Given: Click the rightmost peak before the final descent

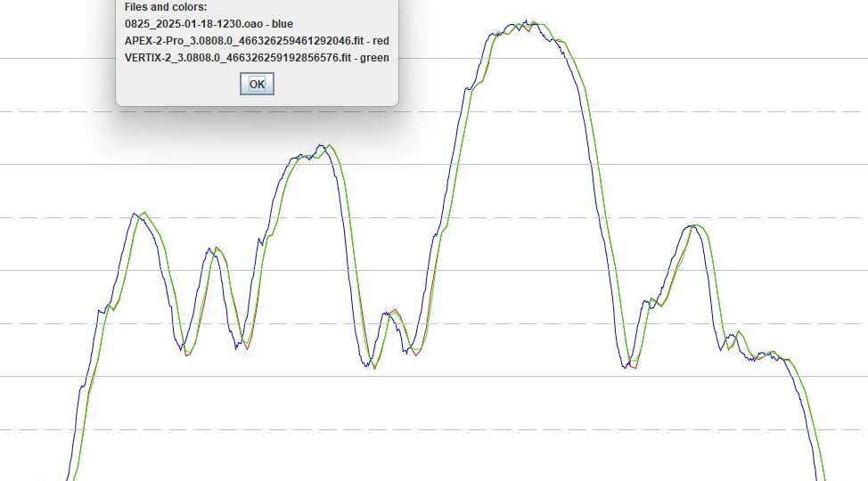Looking at the screenshot, I should click(x=694, y=226).
